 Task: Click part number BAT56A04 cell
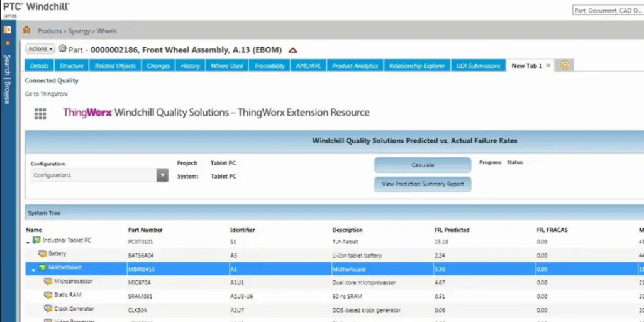141,255
